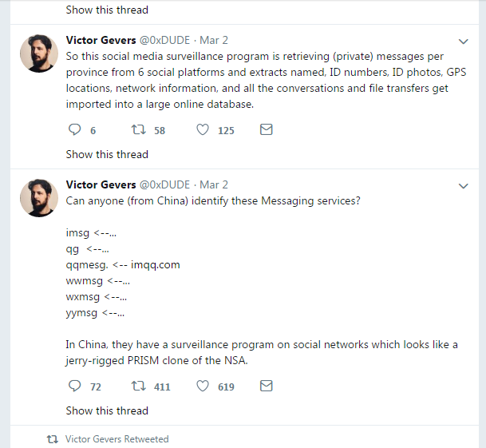Open the chevron menu on the first Victor Gevers tweet
The width and height of the screenshot is (486, 448).
tap(464, 42)
